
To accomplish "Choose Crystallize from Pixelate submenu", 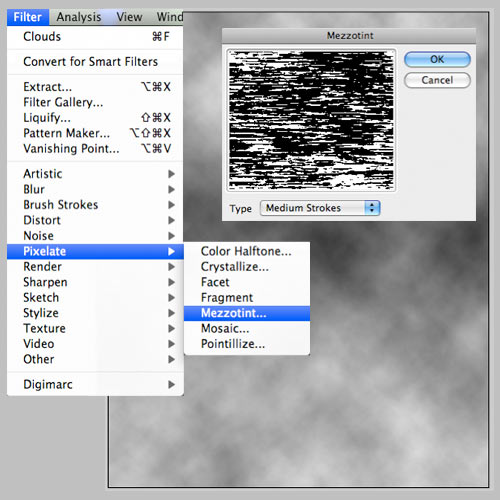I will click(247, 267).
